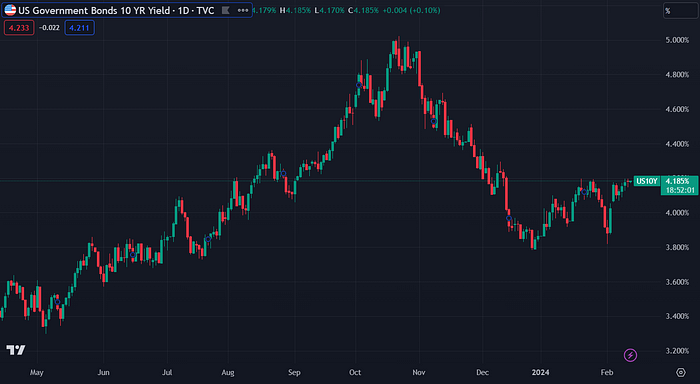
Task: Click the 4.400% price axis label
Action: pos(677,144)
